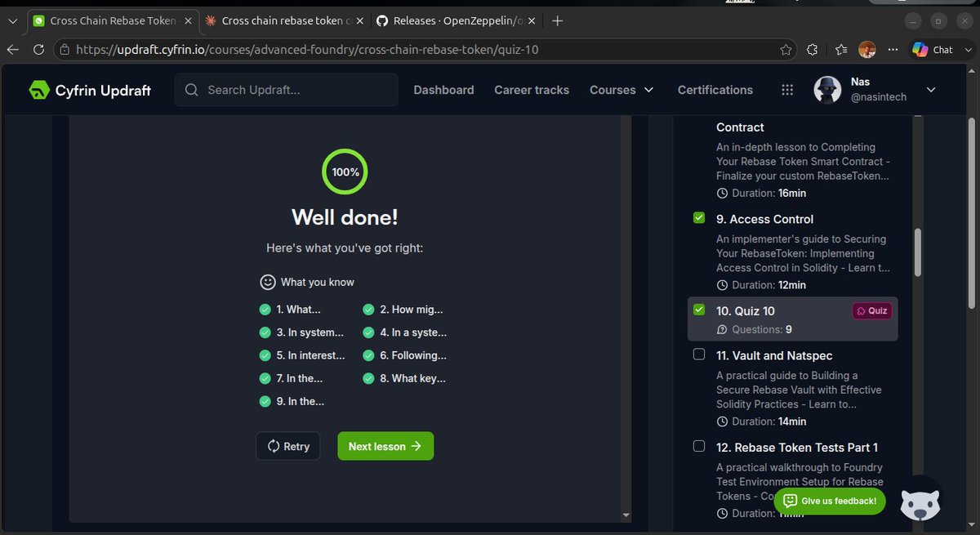Bookmark page with the star icon

click(786, 50)
